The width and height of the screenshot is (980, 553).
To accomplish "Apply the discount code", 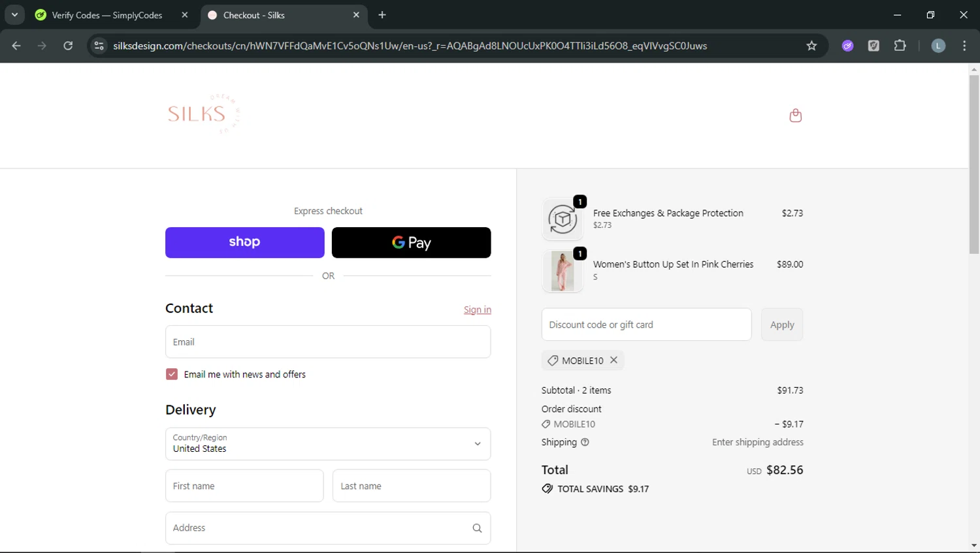I will pos(782,324).
